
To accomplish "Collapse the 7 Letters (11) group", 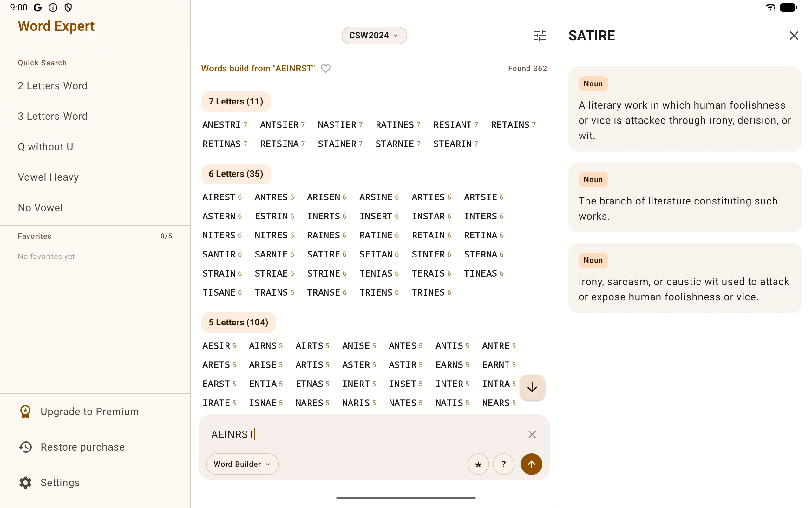I will tap(236, 102).
